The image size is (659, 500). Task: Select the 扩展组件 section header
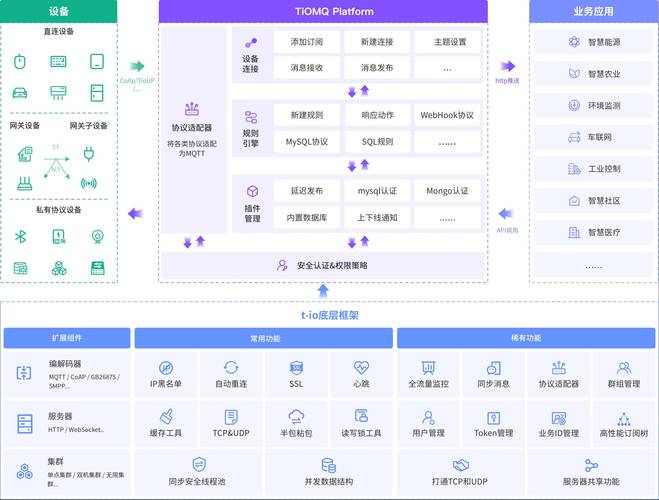[x=67, y=338]
